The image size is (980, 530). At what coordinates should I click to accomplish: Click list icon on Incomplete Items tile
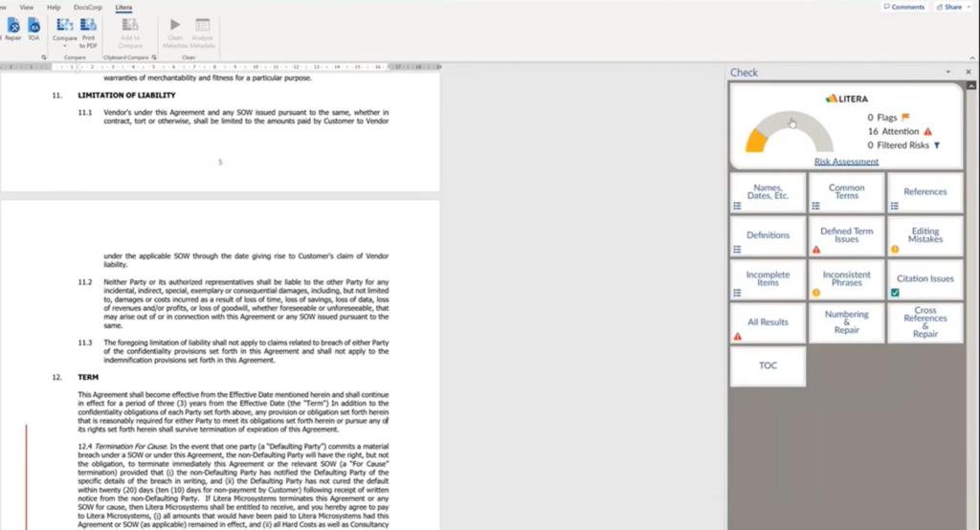[x=737, y=293]
